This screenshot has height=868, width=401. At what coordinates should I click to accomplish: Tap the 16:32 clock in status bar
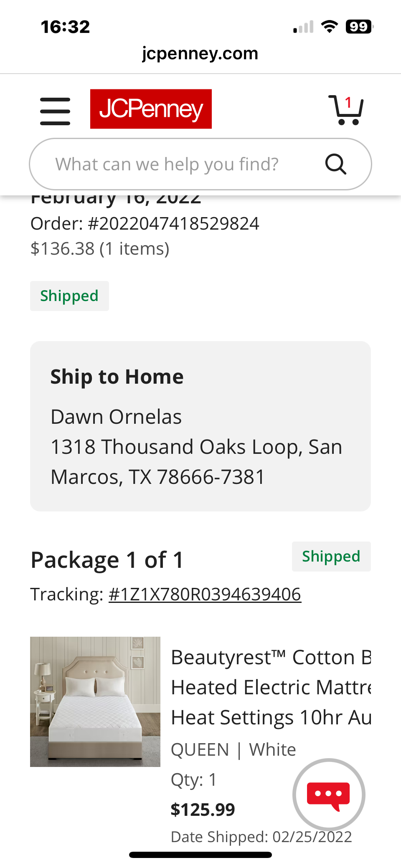[x=66, y=27]
